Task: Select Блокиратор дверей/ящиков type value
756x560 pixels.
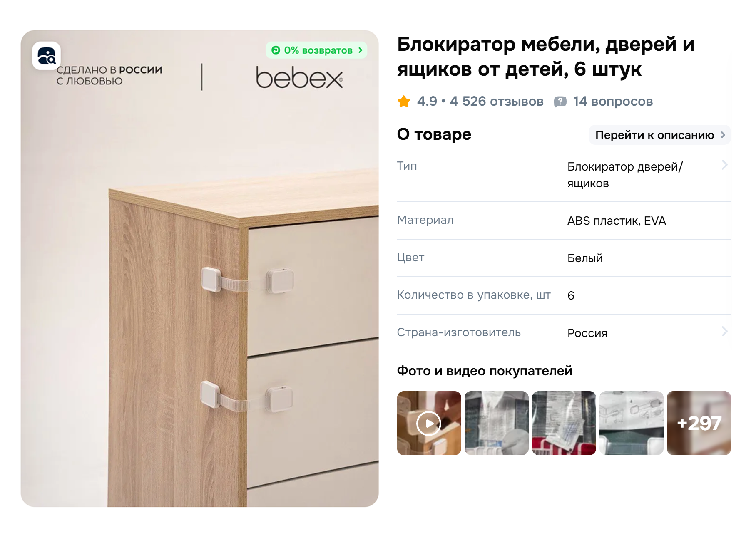Action: coord(625,175)
